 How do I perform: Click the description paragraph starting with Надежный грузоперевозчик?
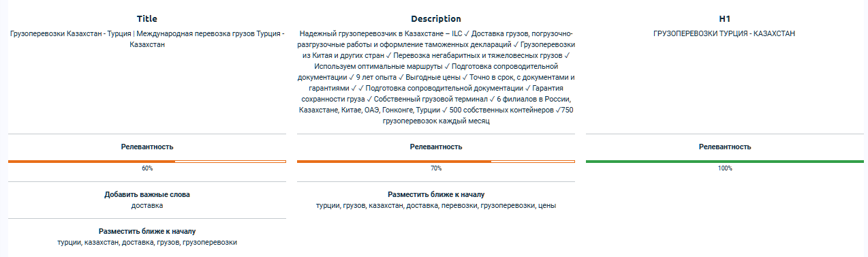click(436, 77)
